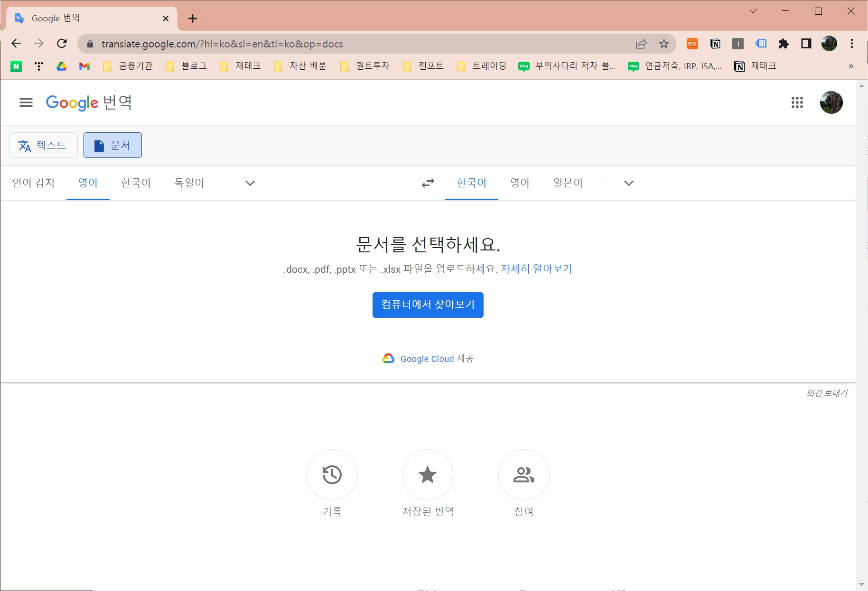Open the Chrome side panel icon
The height and width of the screenshot is (591, 868).
point(806,44)
